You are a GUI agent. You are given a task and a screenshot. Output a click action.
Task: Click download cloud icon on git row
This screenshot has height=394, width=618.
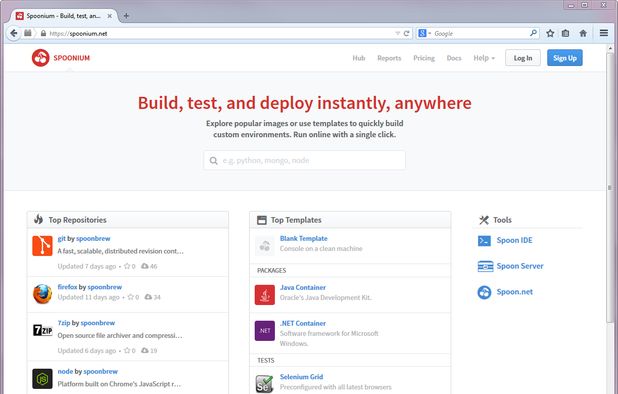[x=145, y=266]
